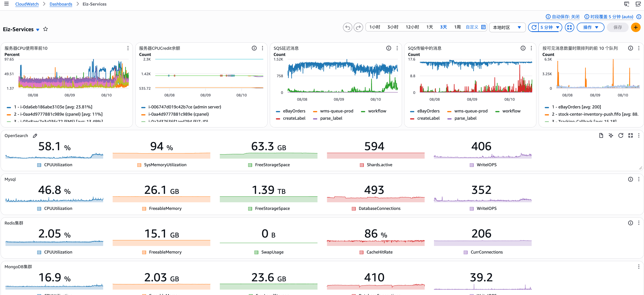The image size is (644, 295).
Task: Open the top-right feedback screen icon
Action: click(626, 4)
